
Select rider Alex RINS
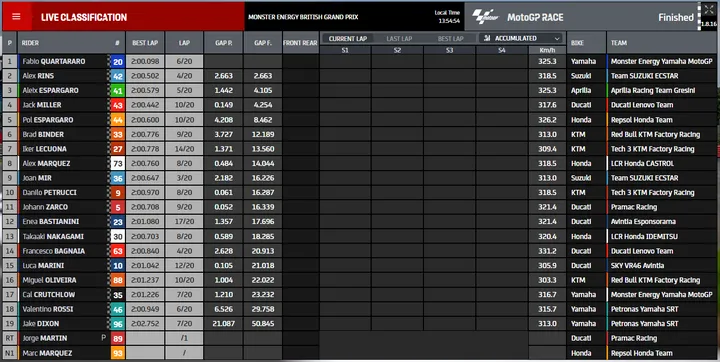pyautogui.click(x=38, y=76)
